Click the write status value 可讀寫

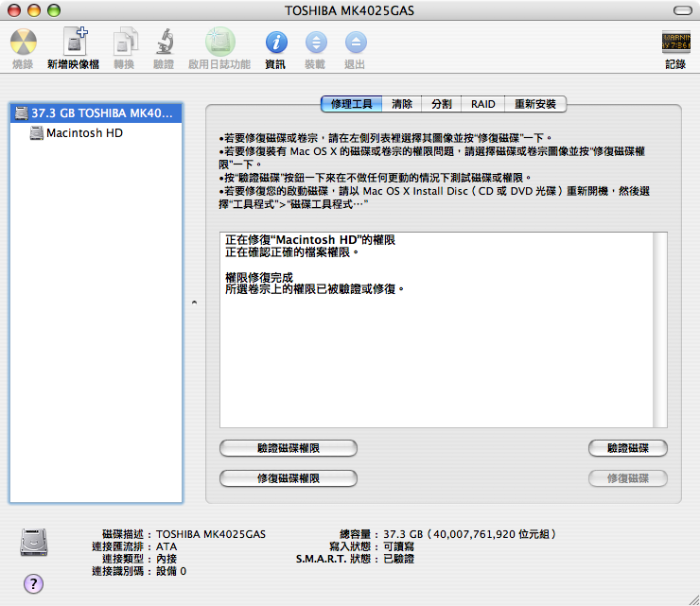pos(398,546)
